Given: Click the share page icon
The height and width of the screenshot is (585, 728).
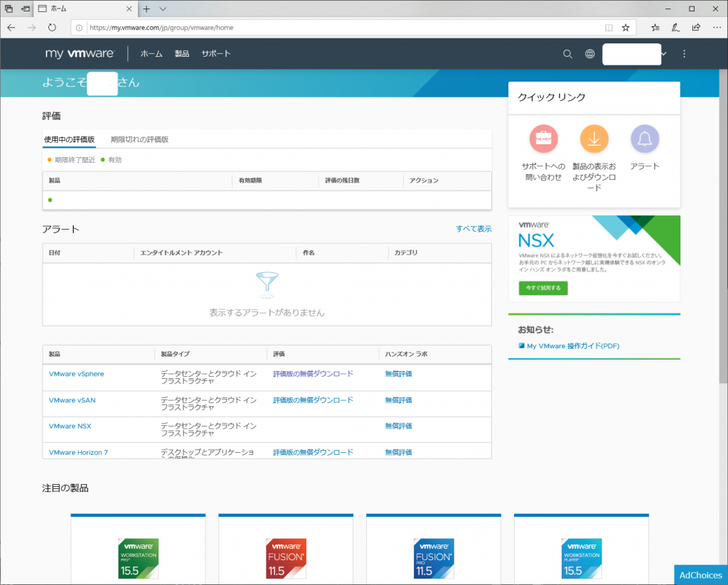Looking at the screenshot, I should click(696, 28).
